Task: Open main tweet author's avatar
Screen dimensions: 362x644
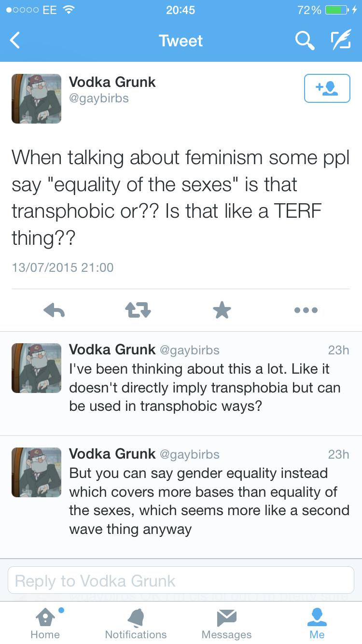Action: (37, 99)
